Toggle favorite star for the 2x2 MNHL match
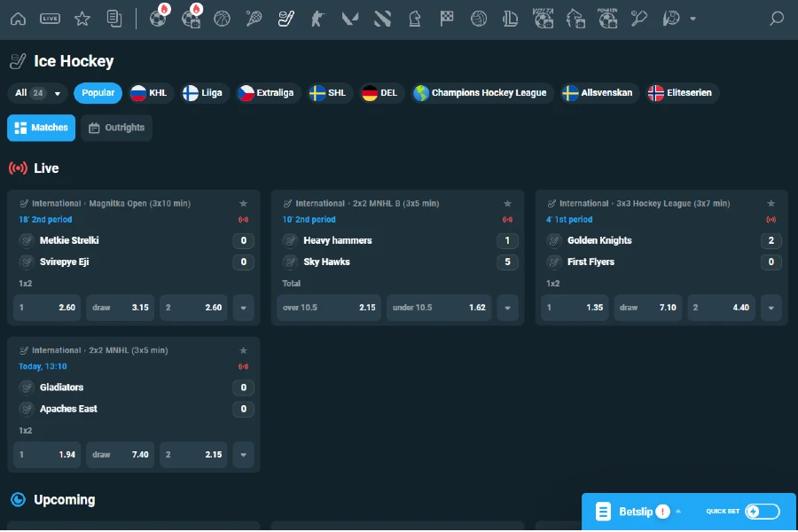 [x=245, y=349]
